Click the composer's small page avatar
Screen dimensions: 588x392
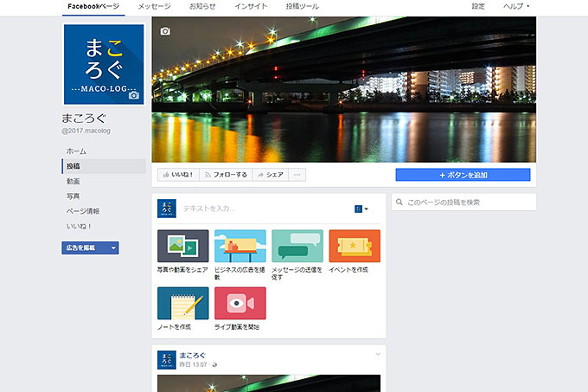pos(167,209)
